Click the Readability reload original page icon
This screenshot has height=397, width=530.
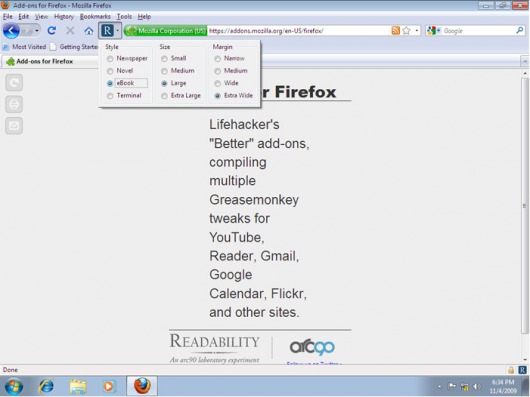[x=14, y=82]
